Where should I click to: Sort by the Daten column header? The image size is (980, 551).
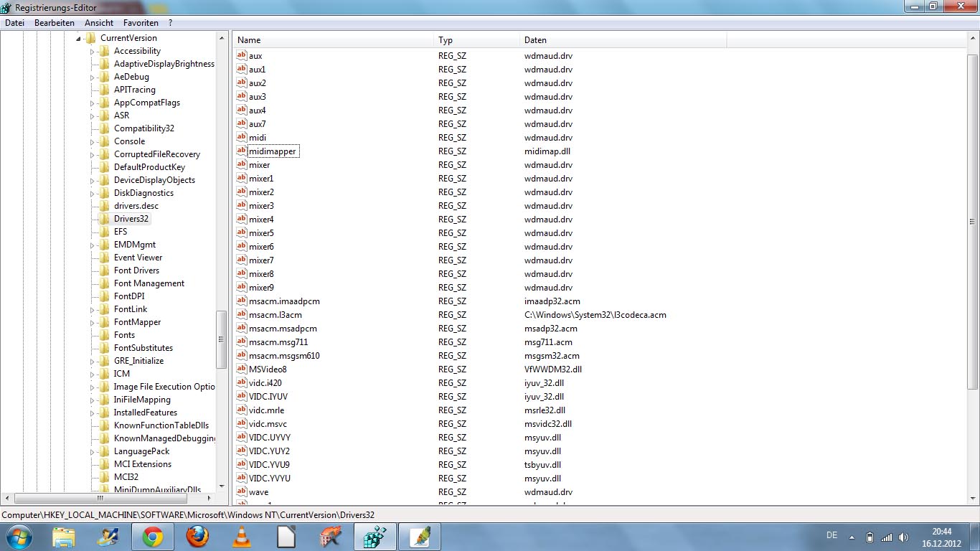pyautogui.click(x=623, y=40)
